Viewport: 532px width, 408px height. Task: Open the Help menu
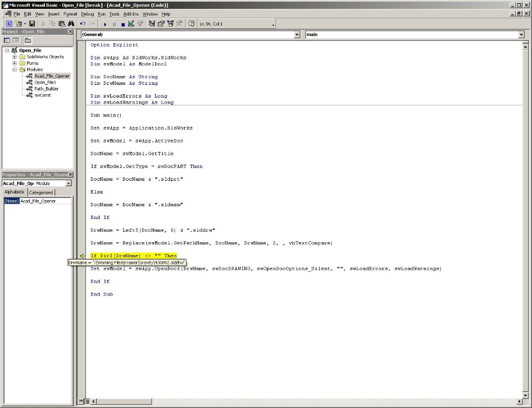coord(166,14)
